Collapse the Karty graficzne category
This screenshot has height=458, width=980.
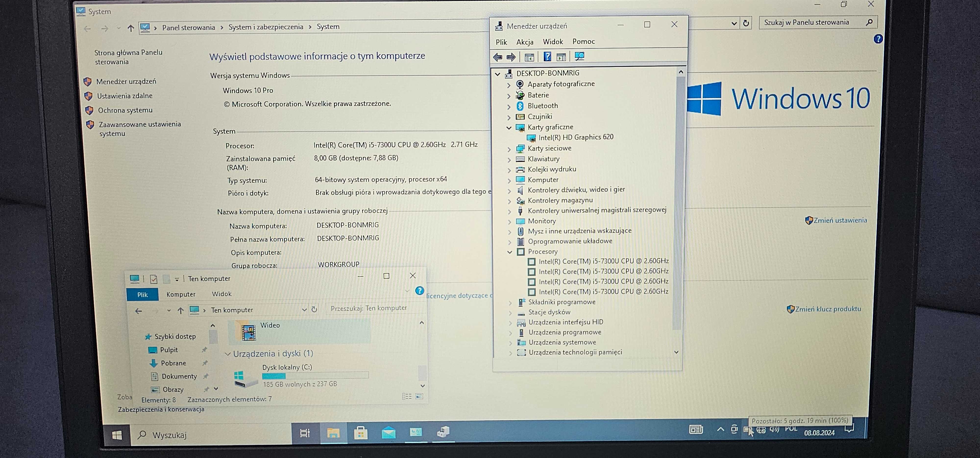point(509,128)
